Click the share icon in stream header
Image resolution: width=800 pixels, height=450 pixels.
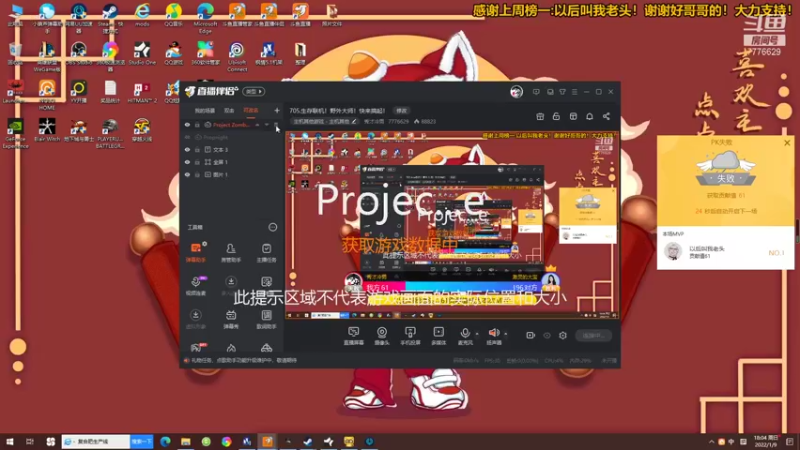pos(606,116)
